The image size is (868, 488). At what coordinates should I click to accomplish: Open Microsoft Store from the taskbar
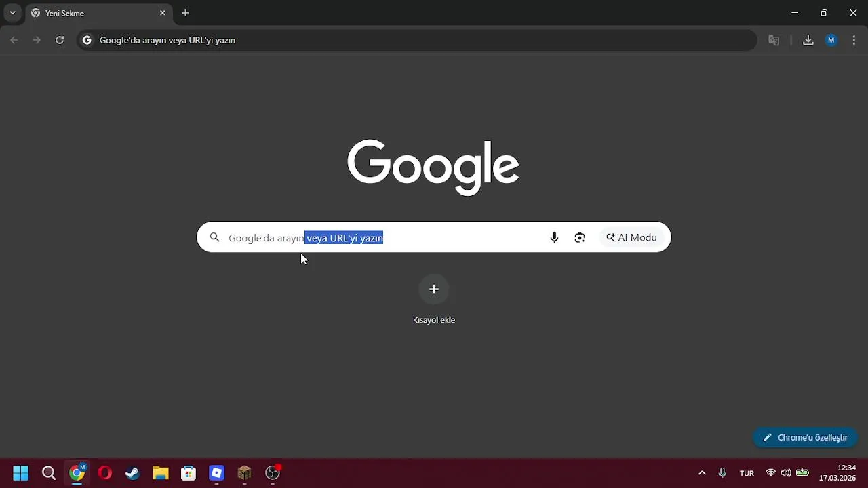pos(189,473)
